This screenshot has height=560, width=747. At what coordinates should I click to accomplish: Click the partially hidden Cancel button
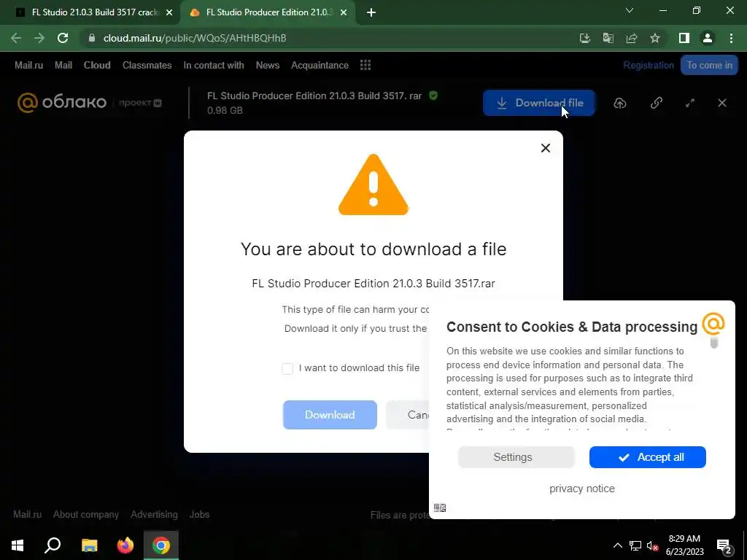(x=408, y=415)
